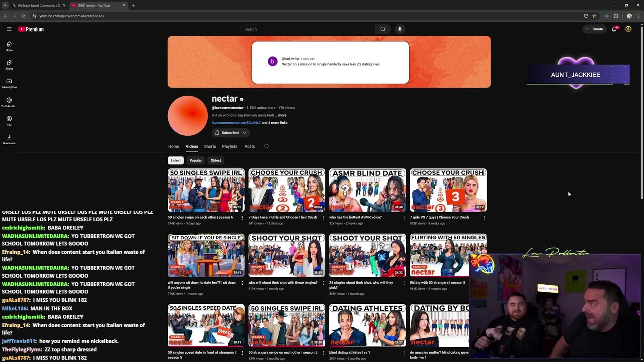Screen dimensions: 644x362
Task: Open a new browser tab
Action: point(133,5)
